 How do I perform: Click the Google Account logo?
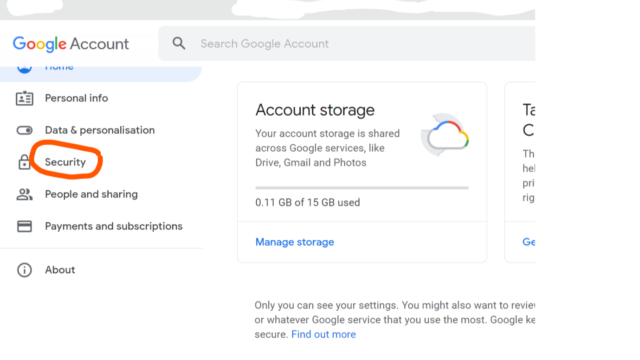71,44
